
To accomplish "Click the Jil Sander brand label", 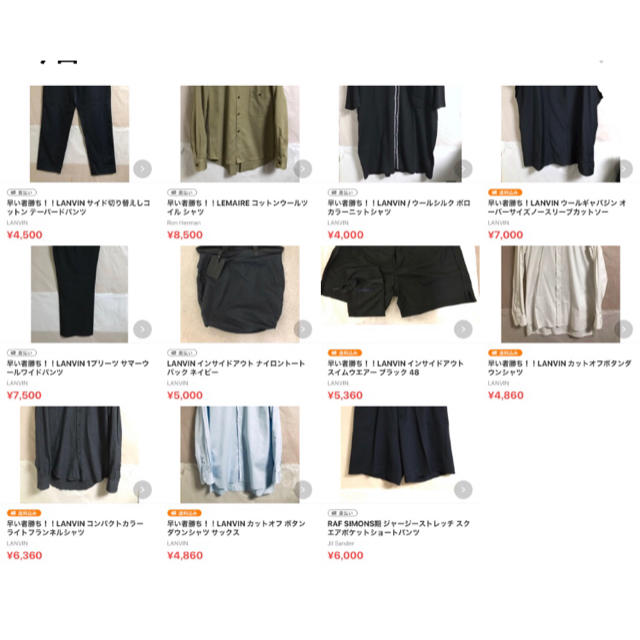I will tap(341, 543).
